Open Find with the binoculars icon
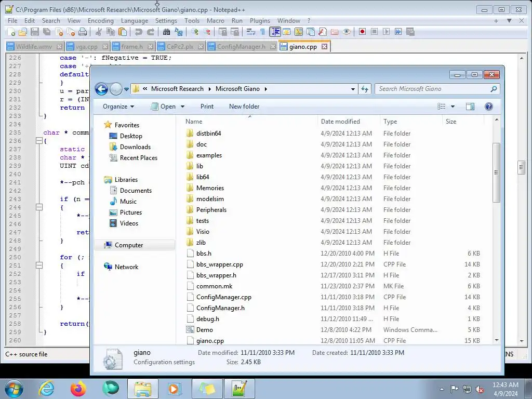 [166, 32]
